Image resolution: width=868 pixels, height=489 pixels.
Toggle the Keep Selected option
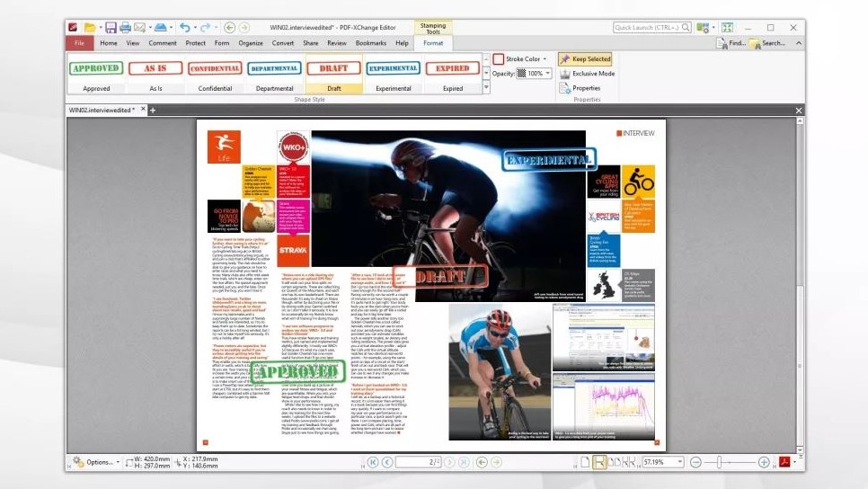click(x=585, y=59)
